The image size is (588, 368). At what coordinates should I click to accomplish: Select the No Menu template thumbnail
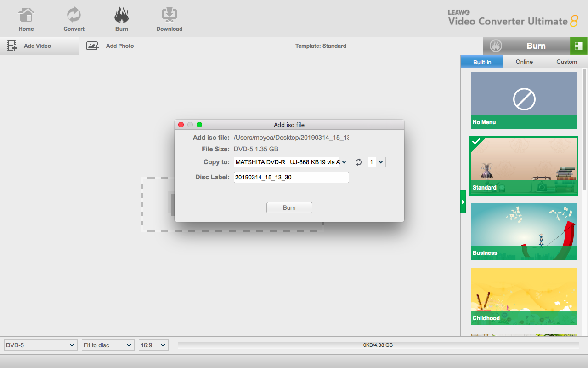[x=524, y=100]
